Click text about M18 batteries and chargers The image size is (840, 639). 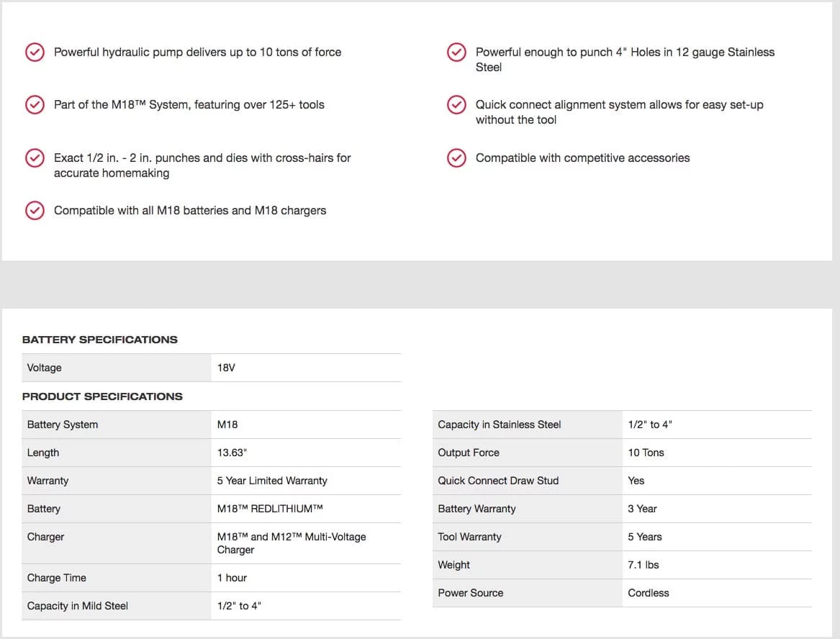pyautogui.click(x=190, y=211)
